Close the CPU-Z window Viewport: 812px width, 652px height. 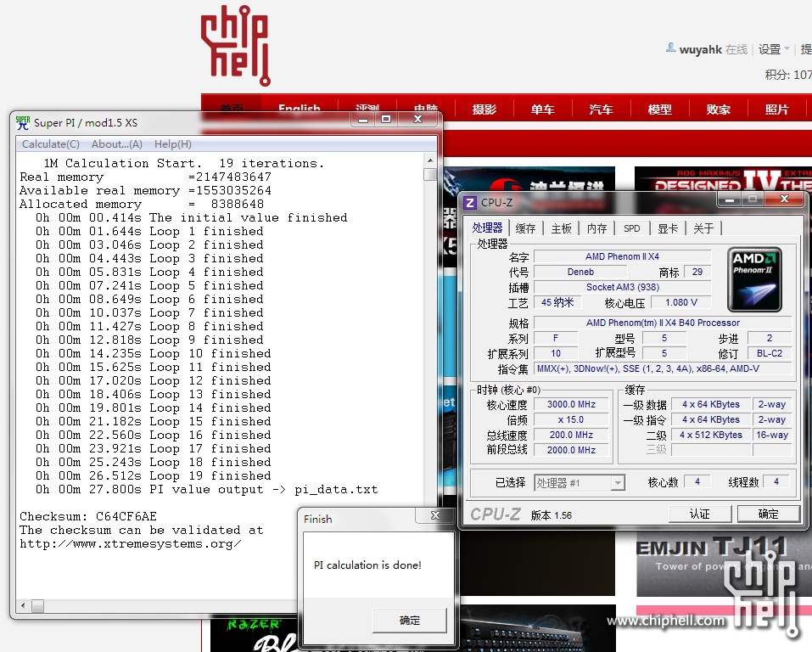pyautogui.click(x=784, y=199)
